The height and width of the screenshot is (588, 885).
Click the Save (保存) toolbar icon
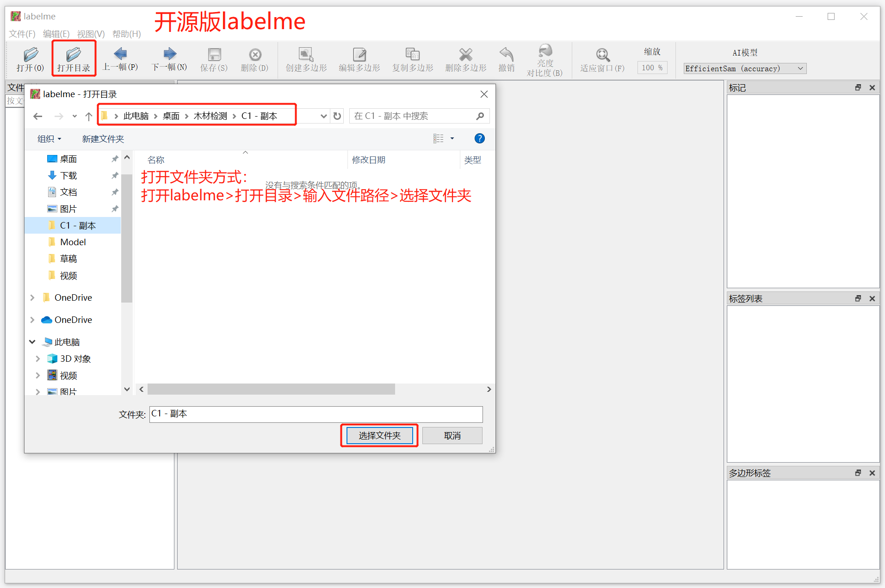214,60
